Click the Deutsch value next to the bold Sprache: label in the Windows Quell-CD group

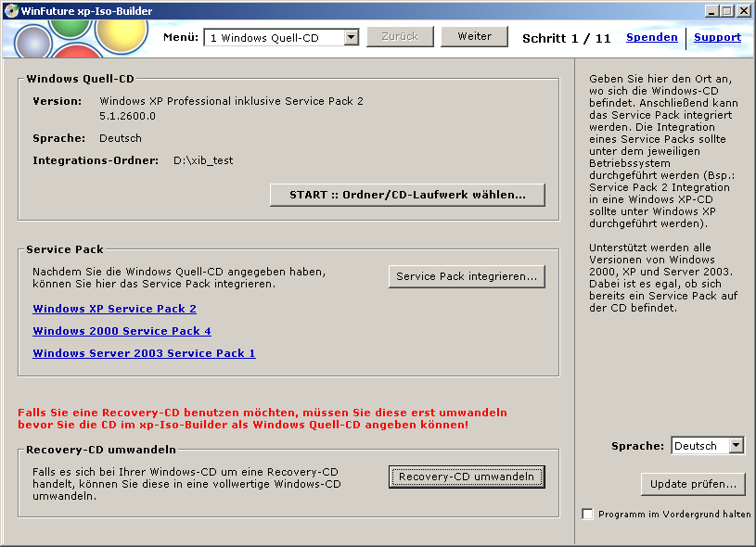[121, 138]
